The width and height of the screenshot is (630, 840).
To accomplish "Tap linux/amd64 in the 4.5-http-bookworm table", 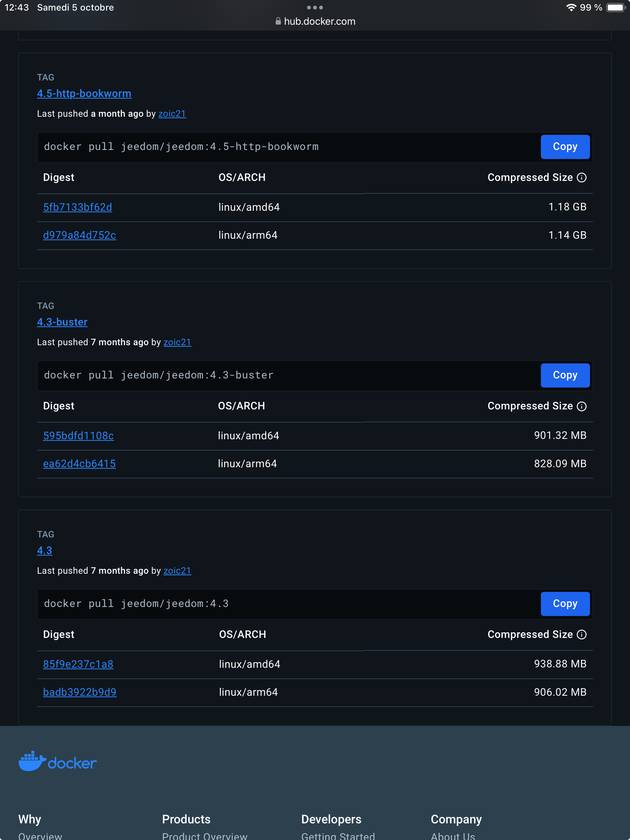I will 249,207.
